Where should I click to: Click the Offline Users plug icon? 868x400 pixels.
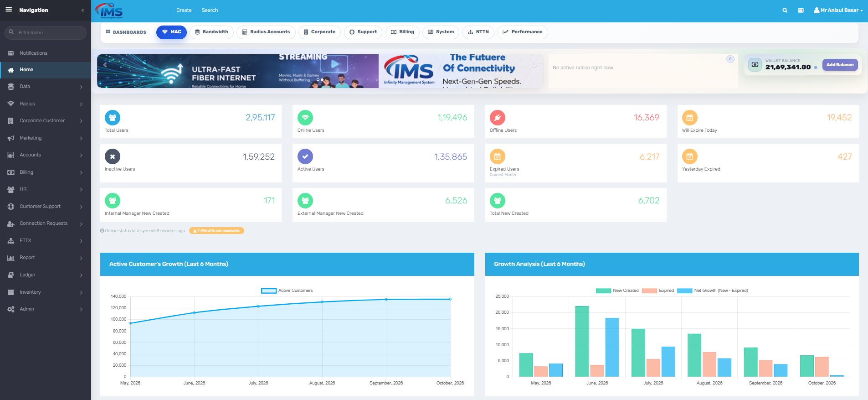click(x=498, y=118)
